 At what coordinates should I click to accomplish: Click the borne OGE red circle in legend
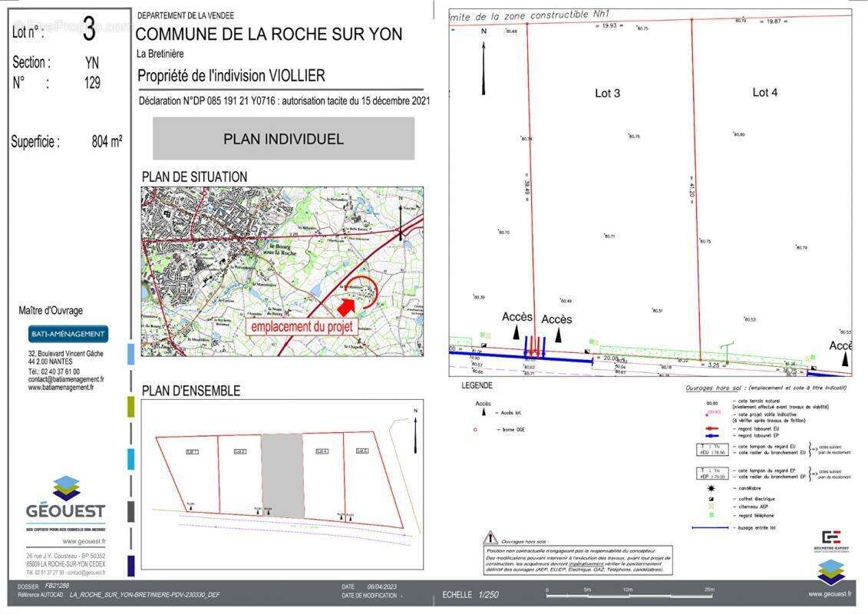click(476, 429)
